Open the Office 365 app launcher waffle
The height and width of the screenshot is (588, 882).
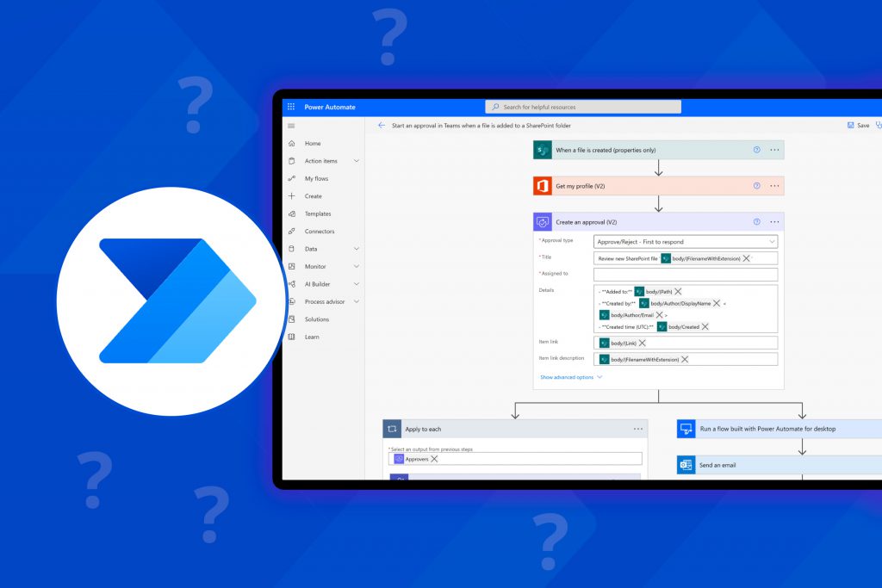point(291,106)
